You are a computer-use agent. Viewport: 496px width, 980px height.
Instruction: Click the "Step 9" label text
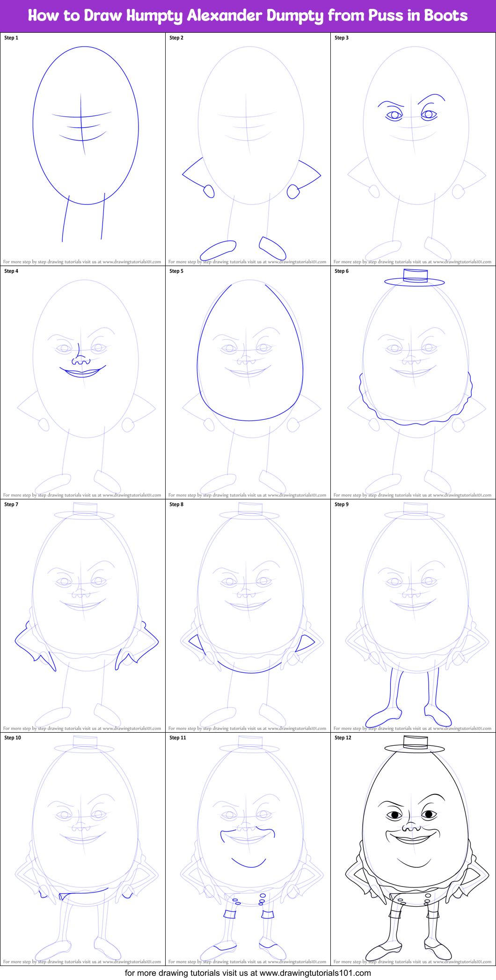click(x=342, y=504)
